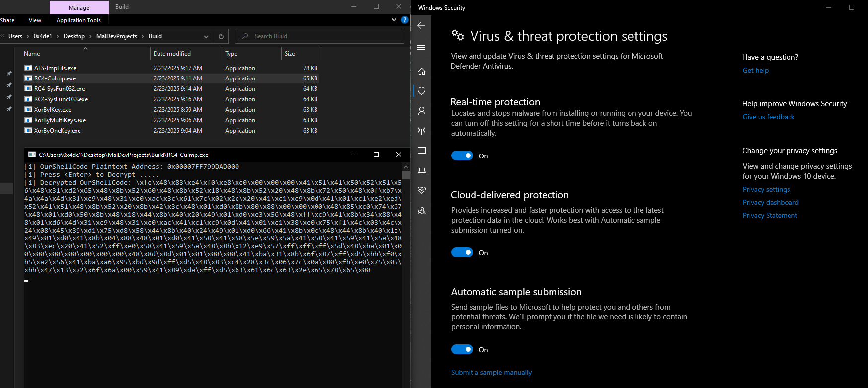This screenshot has height=388, width=868.
Task: Disable Cloud-delivered protection toggle
Action: 462,253
